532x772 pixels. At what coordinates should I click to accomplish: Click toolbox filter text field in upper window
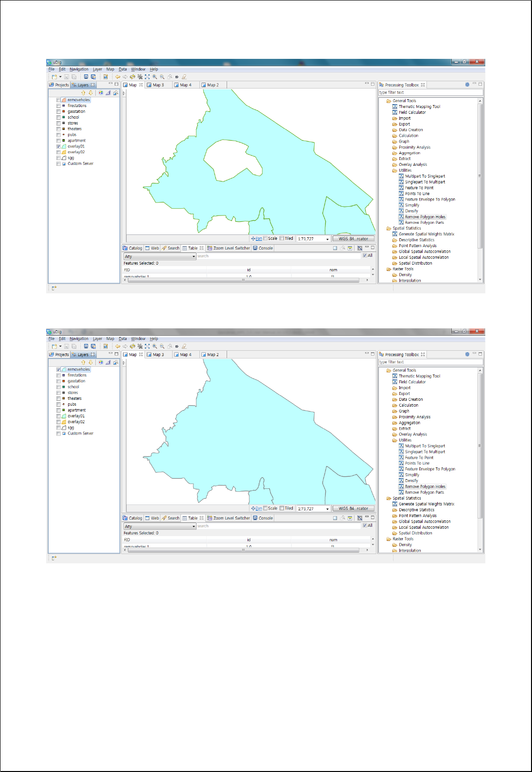pyautogui.click(x=431, y=92)
